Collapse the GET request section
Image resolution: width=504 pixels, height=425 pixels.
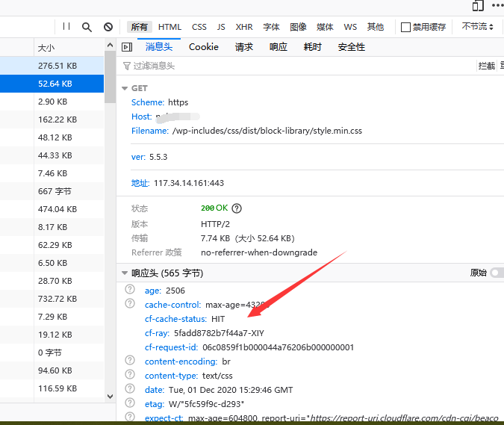coord(125,88)
